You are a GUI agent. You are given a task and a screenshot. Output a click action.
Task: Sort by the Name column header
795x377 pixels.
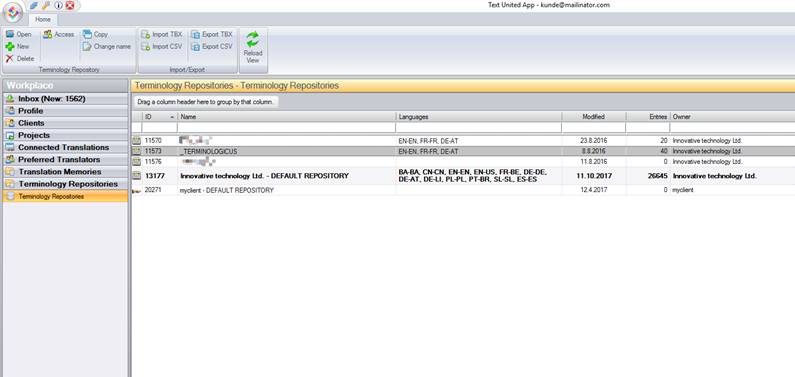coord(286,117)
